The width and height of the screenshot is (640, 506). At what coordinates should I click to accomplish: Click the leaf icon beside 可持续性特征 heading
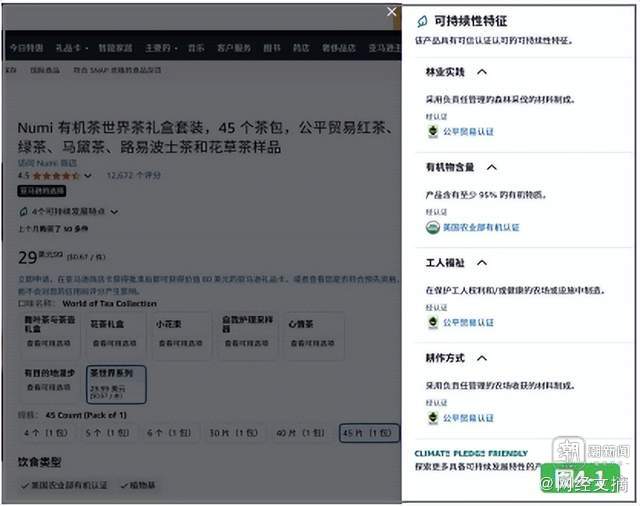[x=422, y=21]
